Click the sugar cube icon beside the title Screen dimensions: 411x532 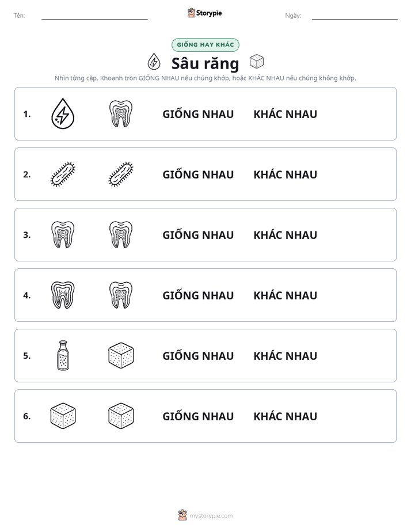tap(256, 62)
